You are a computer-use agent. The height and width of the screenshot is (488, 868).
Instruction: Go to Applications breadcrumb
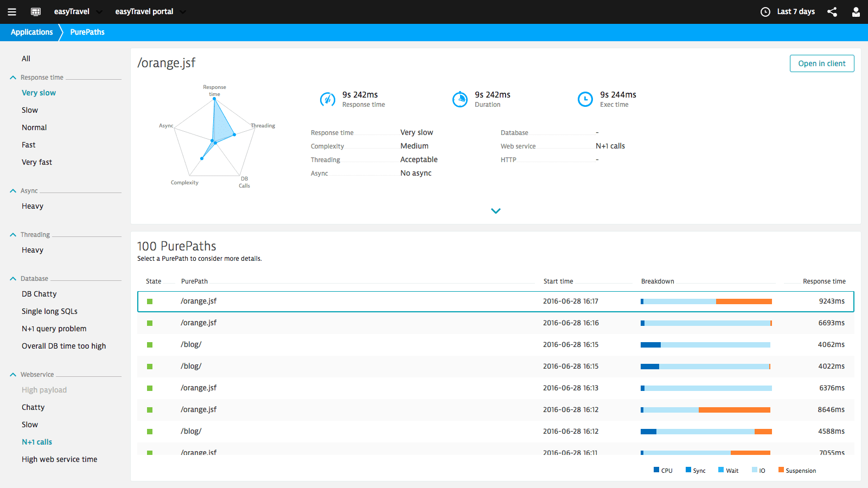(x=31, y=32)
